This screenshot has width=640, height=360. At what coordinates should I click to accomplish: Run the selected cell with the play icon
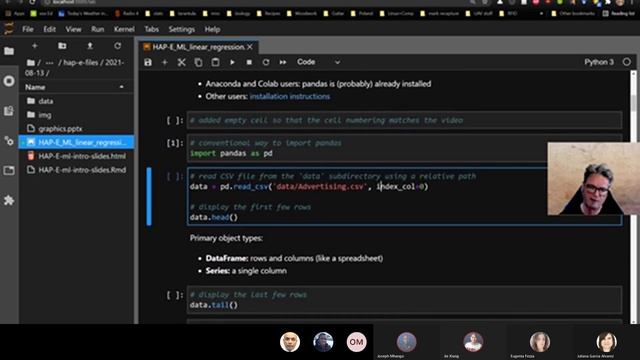click(232, 62)
